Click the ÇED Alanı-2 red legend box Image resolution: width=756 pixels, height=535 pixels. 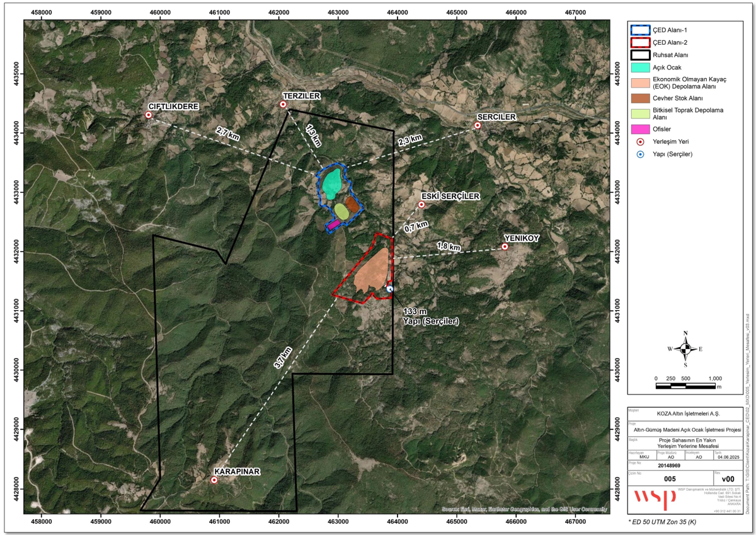click(x=640, y=42)
